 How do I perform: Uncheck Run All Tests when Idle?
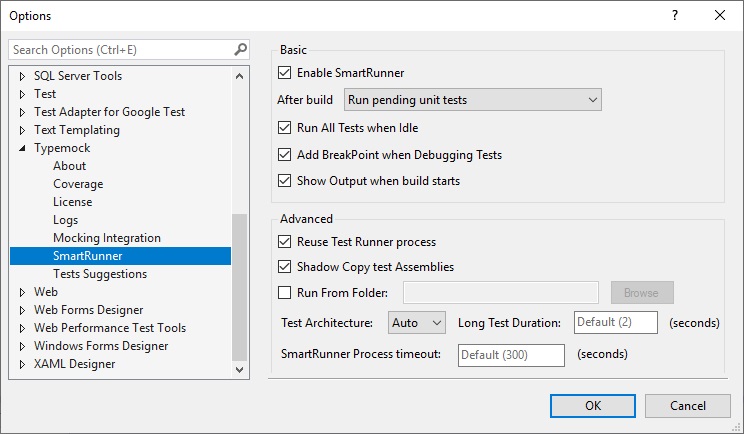285,128
